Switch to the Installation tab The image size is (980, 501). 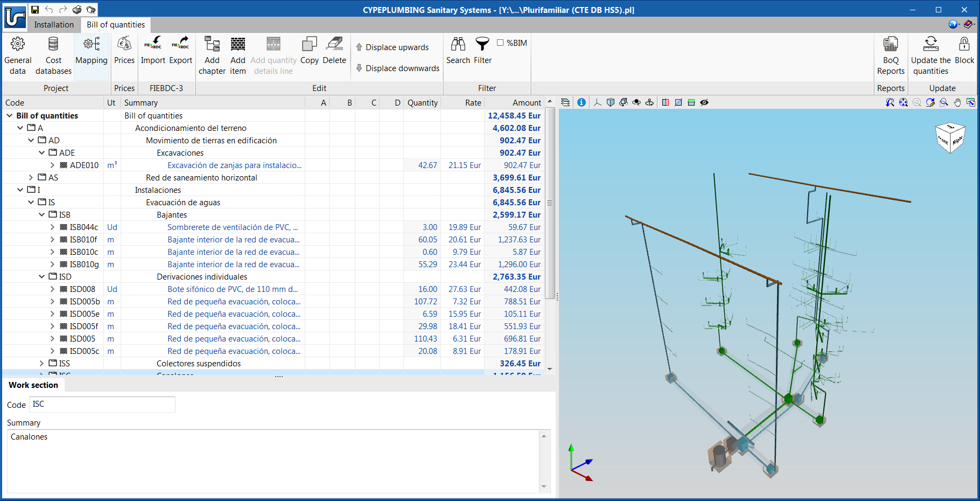tap(53, 24)
